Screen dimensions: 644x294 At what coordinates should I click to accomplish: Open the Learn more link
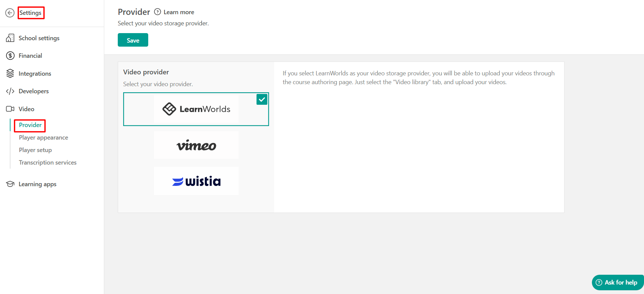click(x=179, y=12)
